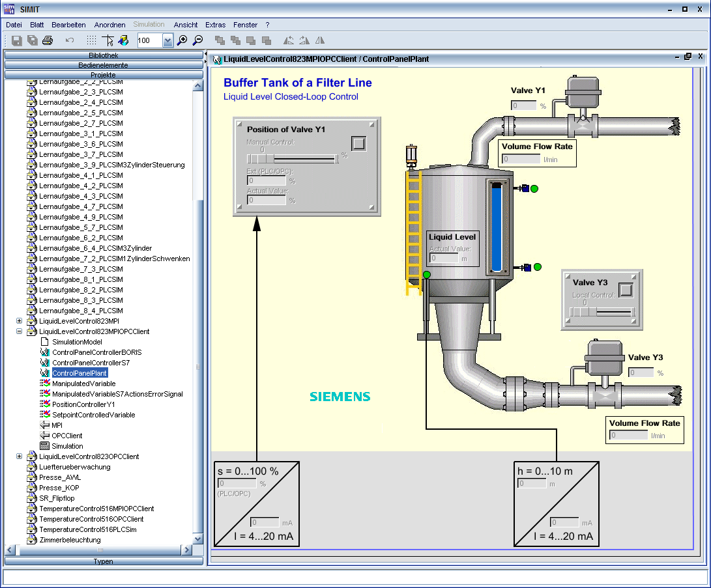Viewport: 711px width, 588px height.
Task: Open the Extras menu
Action: click(x=216, y=25)
